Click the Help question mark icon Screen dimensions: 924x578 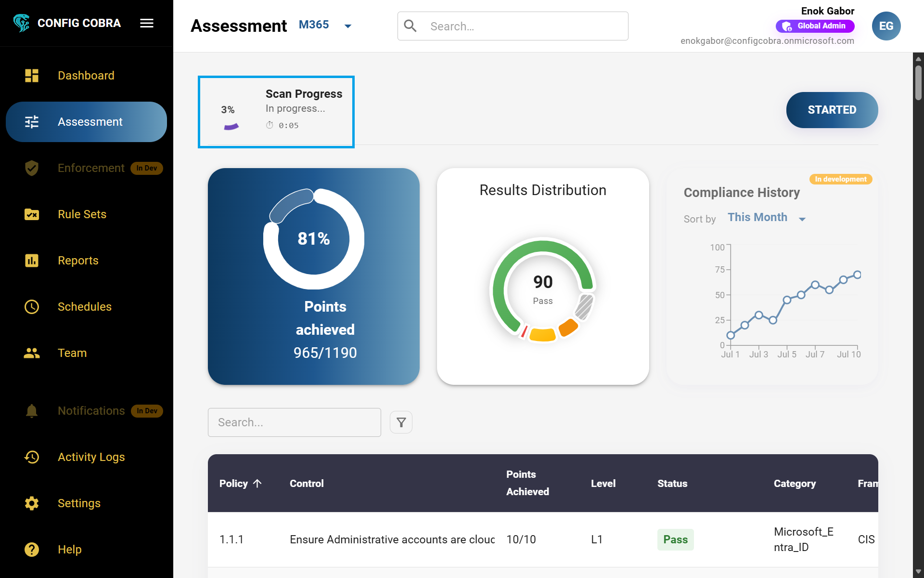click(x=32, y=550)
